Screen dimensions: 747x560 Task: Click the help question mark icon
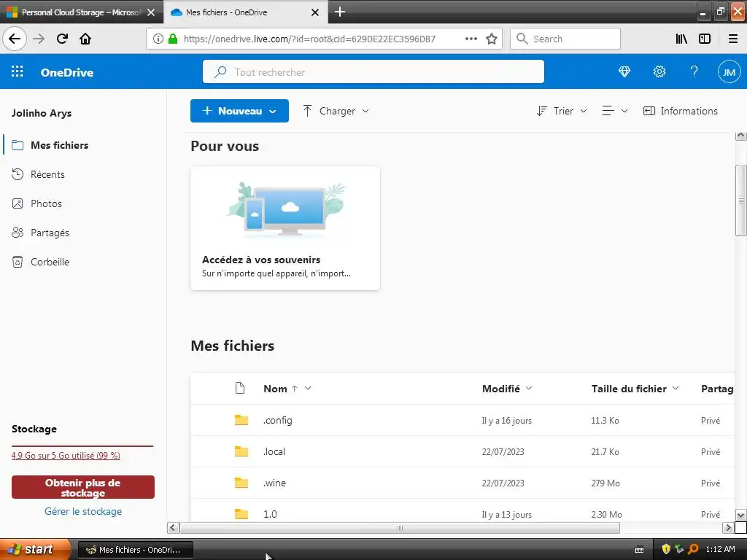[x=694, y=72]
